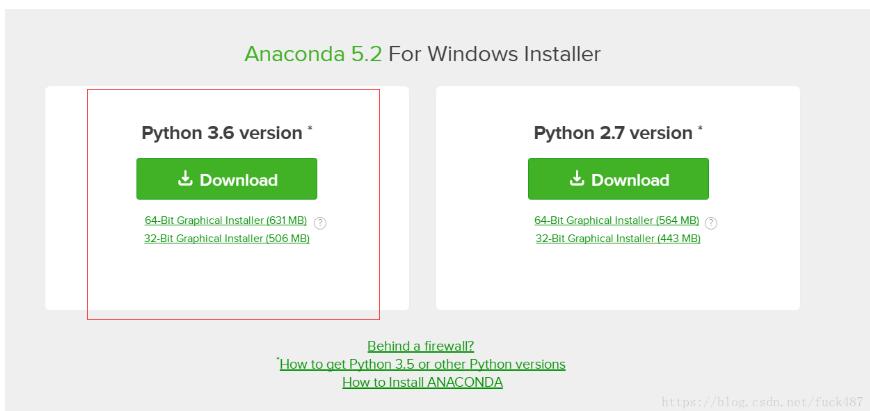The width and height of the screenshot is (870, 411).
Task: Click the "Python 3.6 version" heading
Action: point(221,133)
